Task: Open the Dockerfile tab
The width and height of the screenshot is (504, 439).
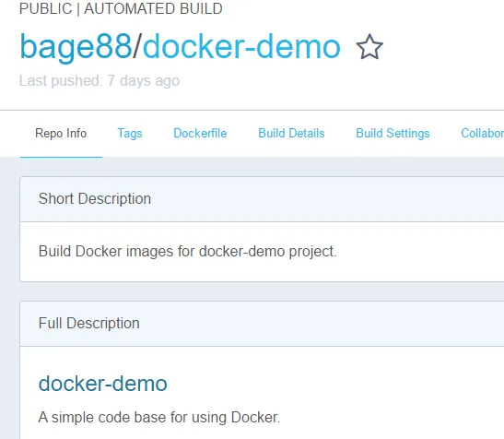Action: click(200, 133)
